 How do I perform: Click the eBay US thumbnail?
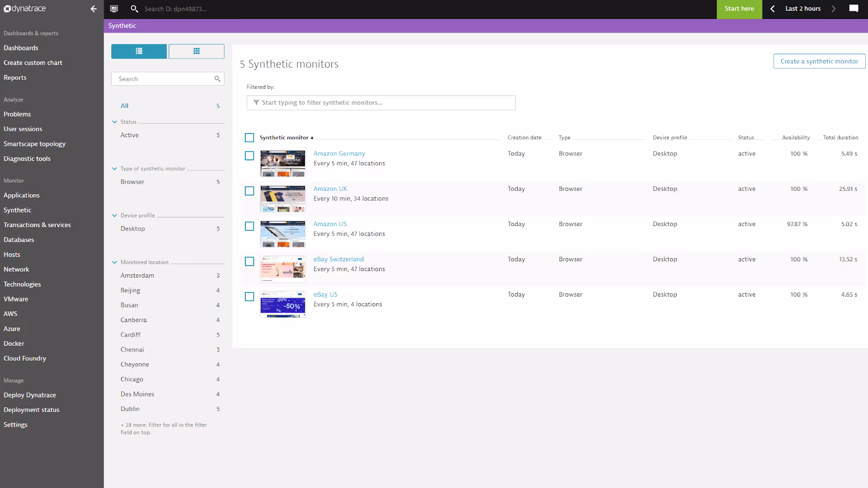[x=283, y=305]
